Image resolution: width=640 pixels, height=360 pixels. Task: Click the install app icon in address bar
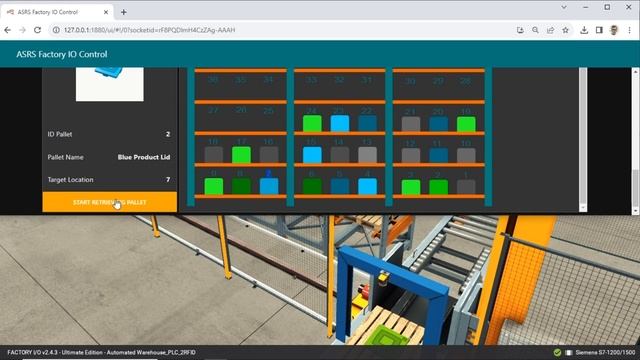pyautogui.click(x=520, y=30)
